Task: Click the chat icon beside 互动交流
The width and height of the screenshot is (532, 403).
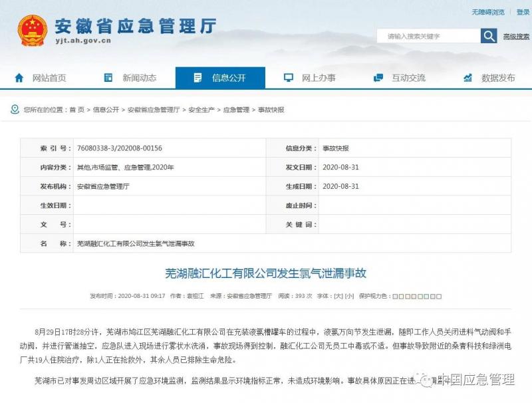Action: point(378,78)
